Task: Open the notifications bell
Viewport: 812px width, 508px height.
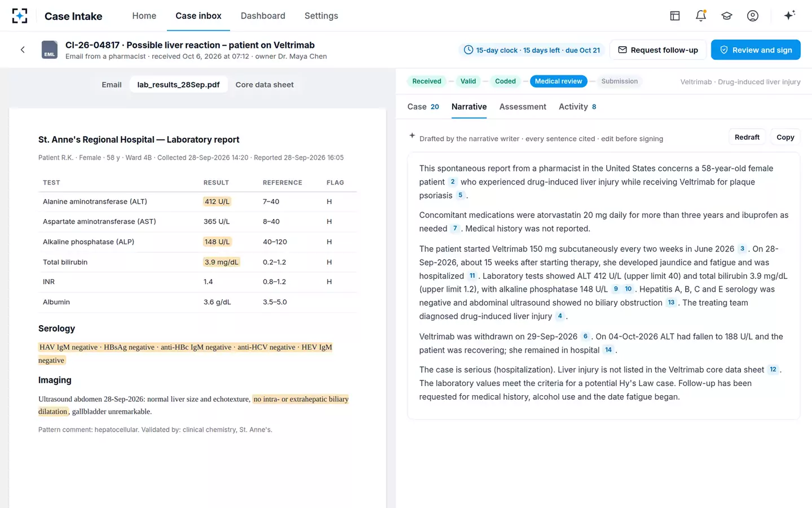Action: (x=701, y=16)
